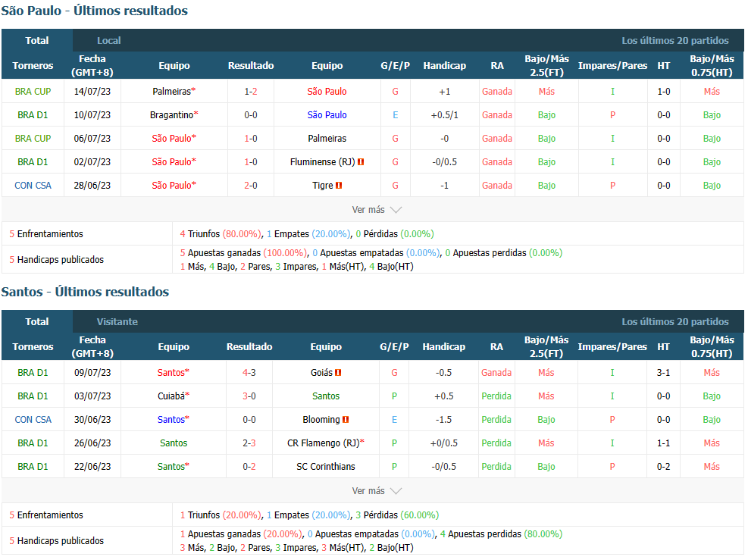Click date 22/06/23 in Santos table

pyautogui.click(x=92, y=467)
